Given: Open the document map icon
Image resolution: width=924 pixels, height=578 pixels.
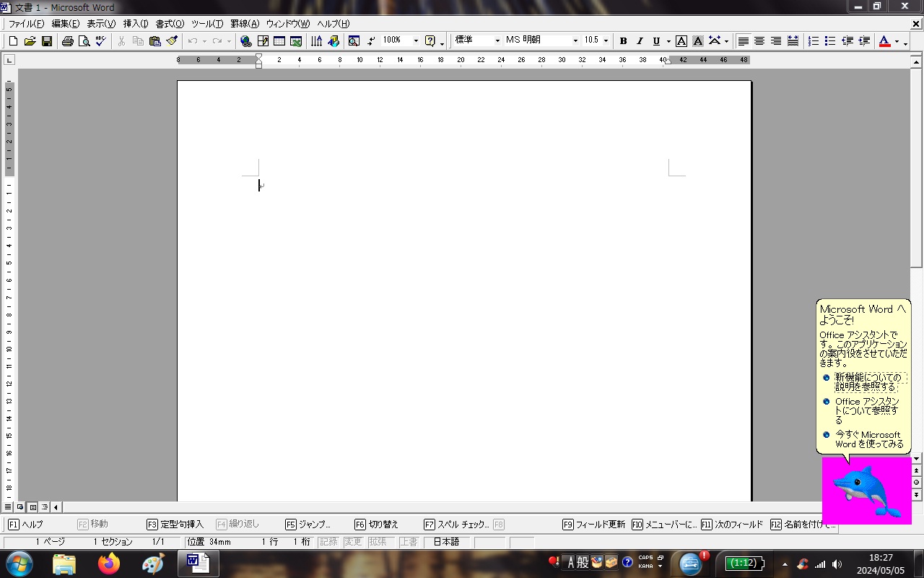Looking at the screenshot, I should pos(354,41).
